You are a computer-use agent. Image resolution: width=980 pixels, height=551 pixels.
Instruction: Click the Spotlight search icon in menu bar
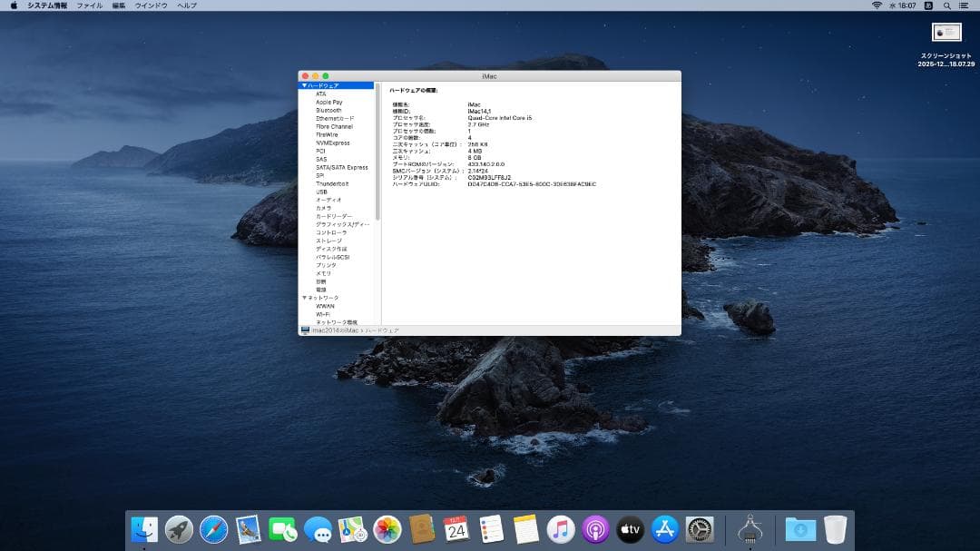[x=946, y=5]
